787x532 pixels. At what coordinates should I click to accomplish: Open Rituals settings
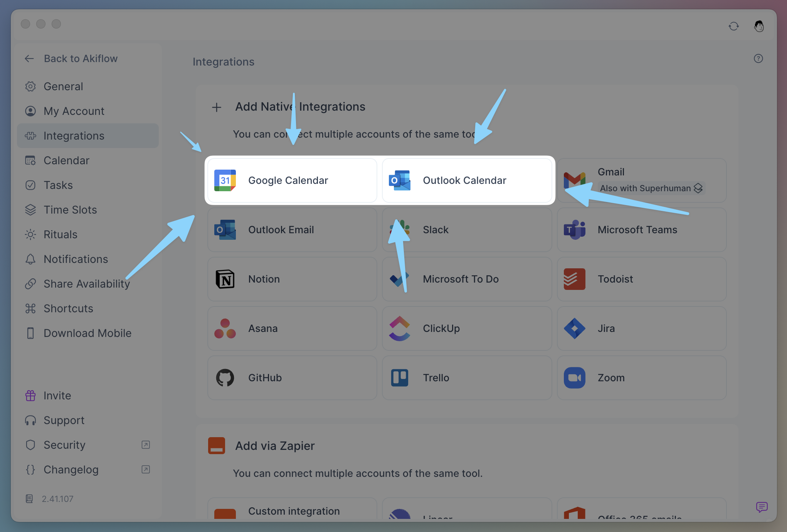tap(88, 234)
